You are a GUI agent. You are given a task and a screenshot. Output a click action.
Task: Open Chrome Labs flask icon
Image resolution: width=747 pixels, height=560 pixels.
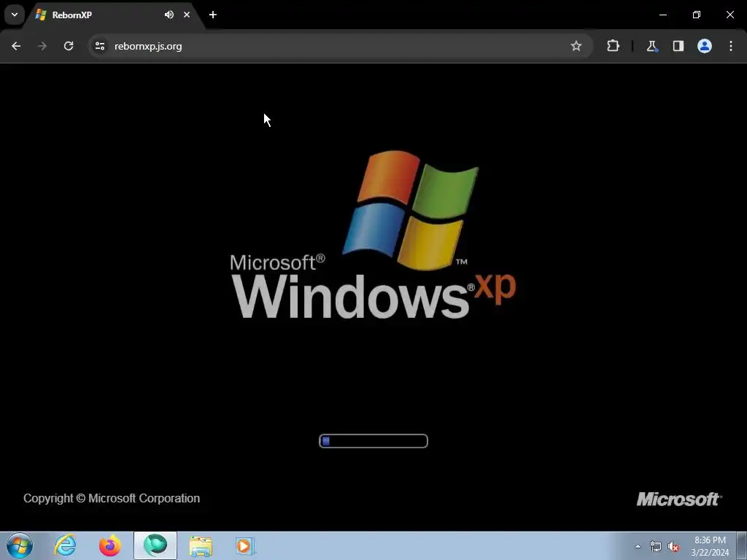pyautogui.click(x=651, y=46)
